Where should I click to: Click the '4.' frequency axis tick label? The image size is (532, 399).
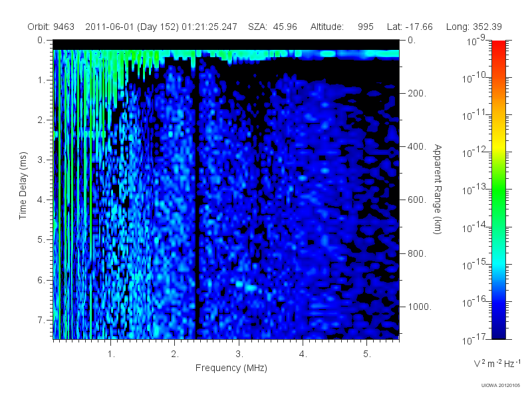pos(303,354)
